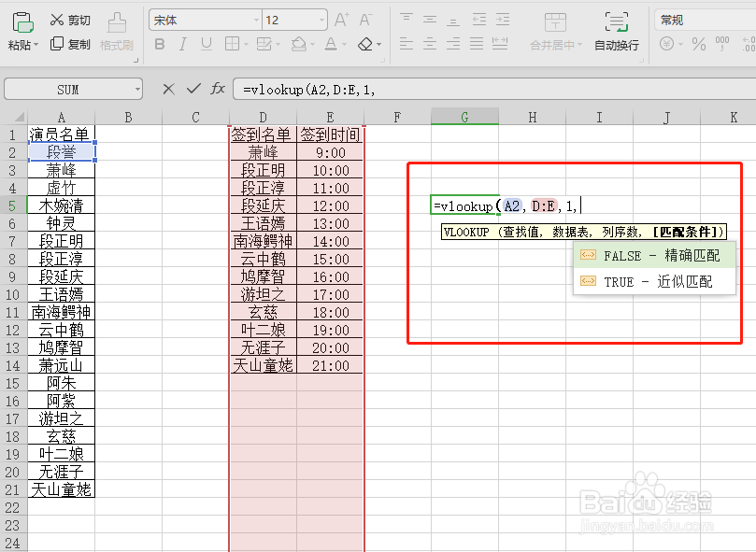Screen dimensions: 756x552
Task: Click the fill color bucket icon
Action: 299,44
